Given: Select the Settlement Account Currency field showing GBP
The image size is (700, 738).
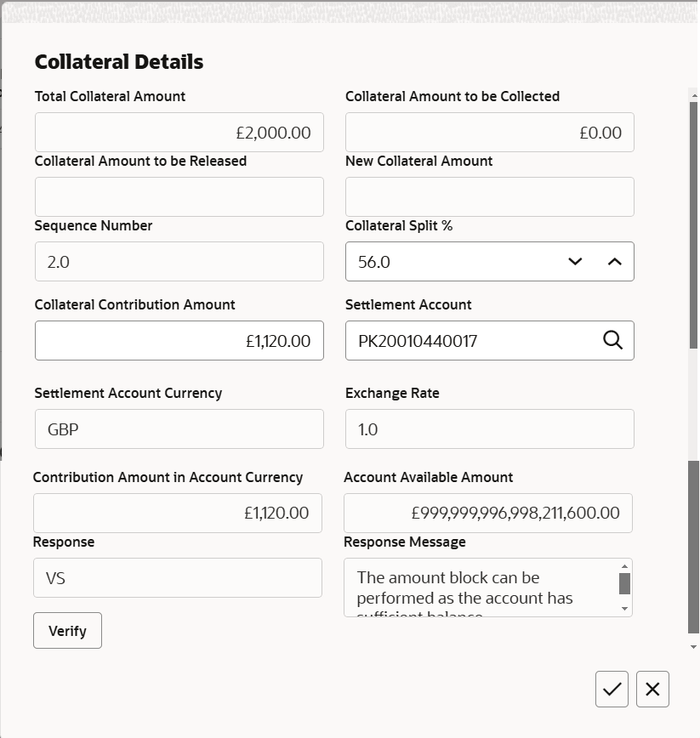Looking at the screenshot, I should point(179,429).
